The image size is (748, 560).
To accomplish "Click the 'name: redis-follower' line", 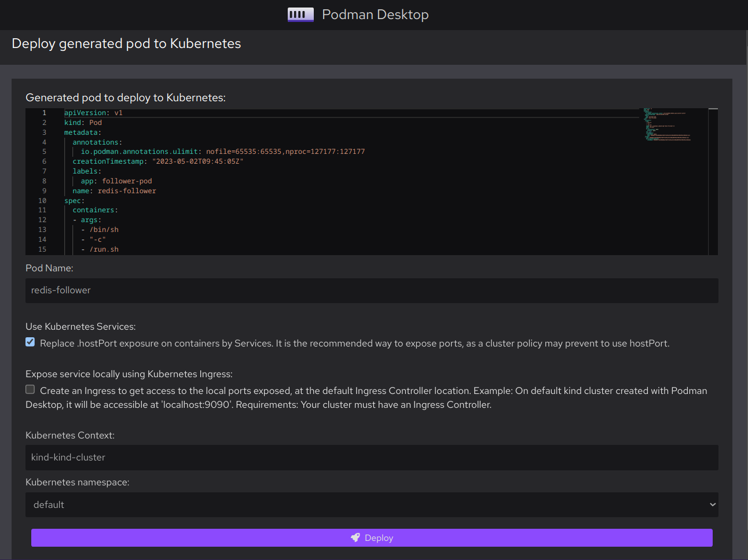I will 114,191.
